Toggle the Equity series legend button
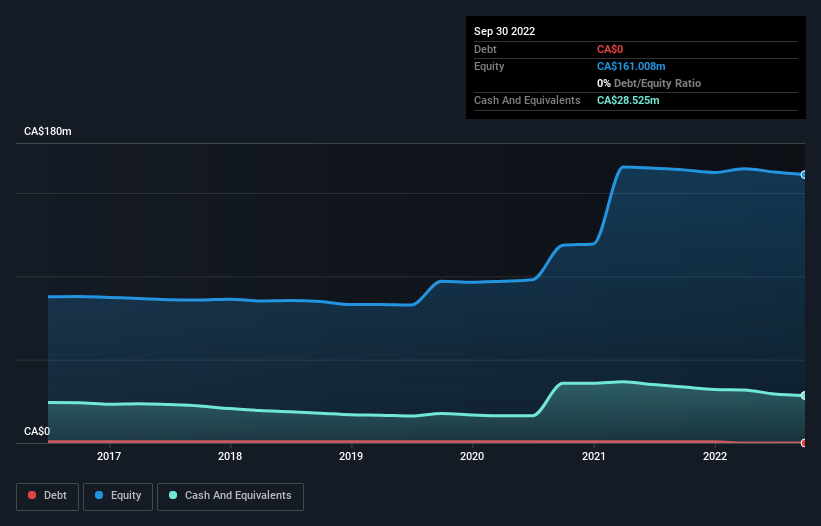 coord(118,496)
